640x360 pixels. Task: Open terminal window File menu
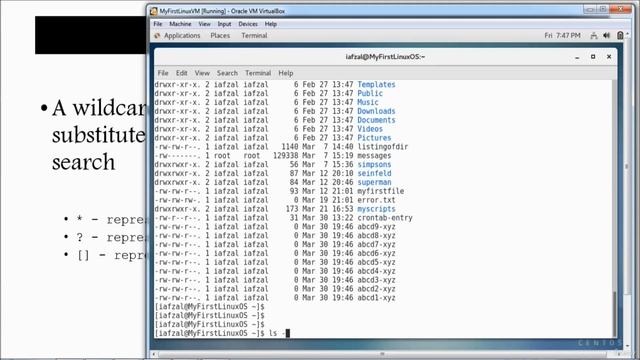[x=163, y=73]
